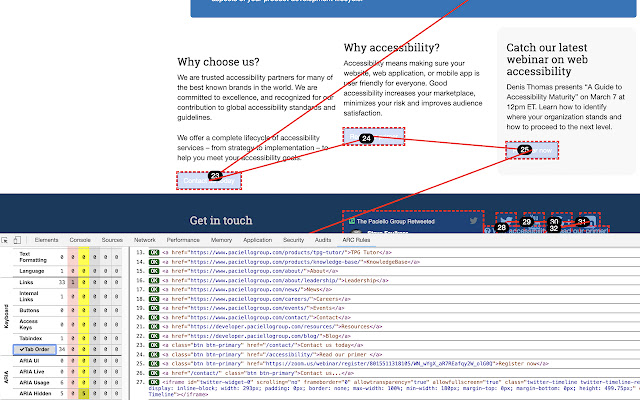Viewport: 640px width, 400px height.
Task: Select the Language rule row
Action: [x=32, y=271]
